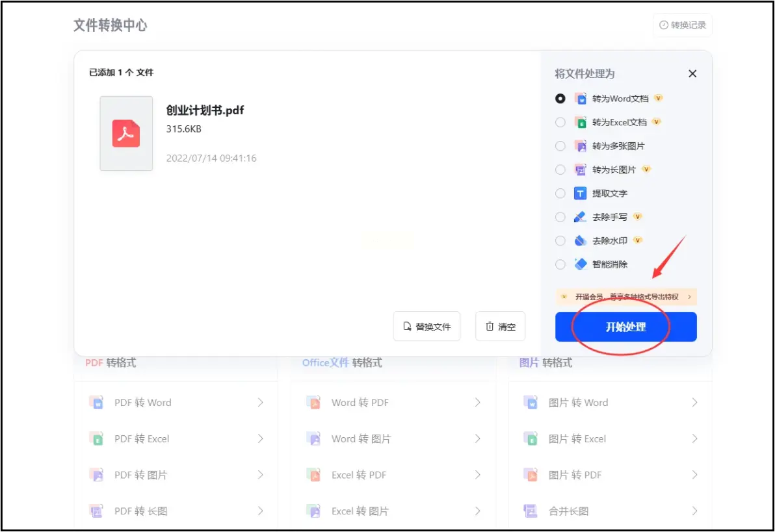Expand the Word 转 PDF chevron
Screen dimensions: 775x532
tap(477, 403)
